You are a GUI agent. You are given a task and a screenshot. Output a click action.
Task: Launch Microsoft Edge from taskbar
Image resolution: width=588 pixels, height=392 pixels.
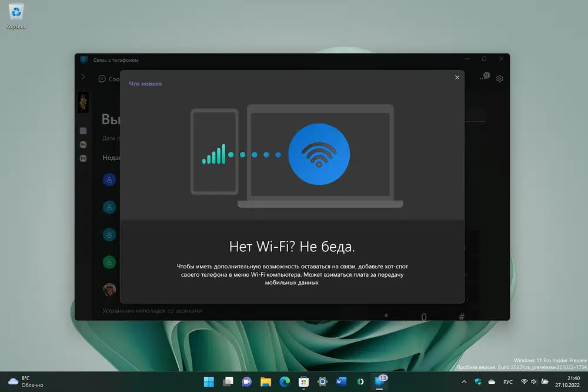click(285, 382)
